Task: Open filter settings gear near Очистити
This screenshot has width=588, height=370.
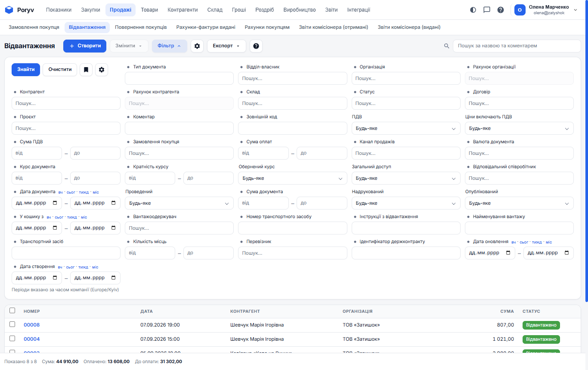Action: coord(102,70)
